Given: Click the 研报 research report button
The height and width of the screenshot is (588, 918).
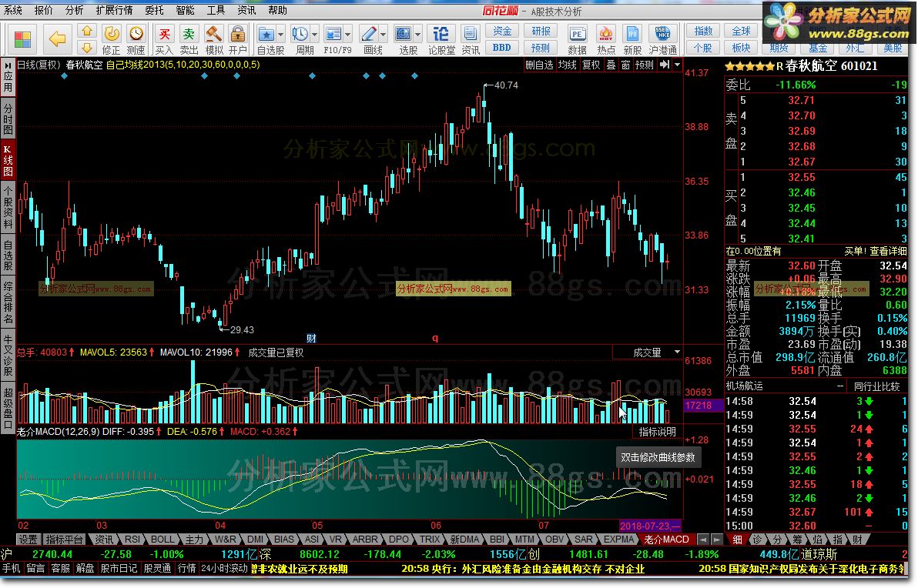Looking at the screenshot, I should [x=541, y=31].
